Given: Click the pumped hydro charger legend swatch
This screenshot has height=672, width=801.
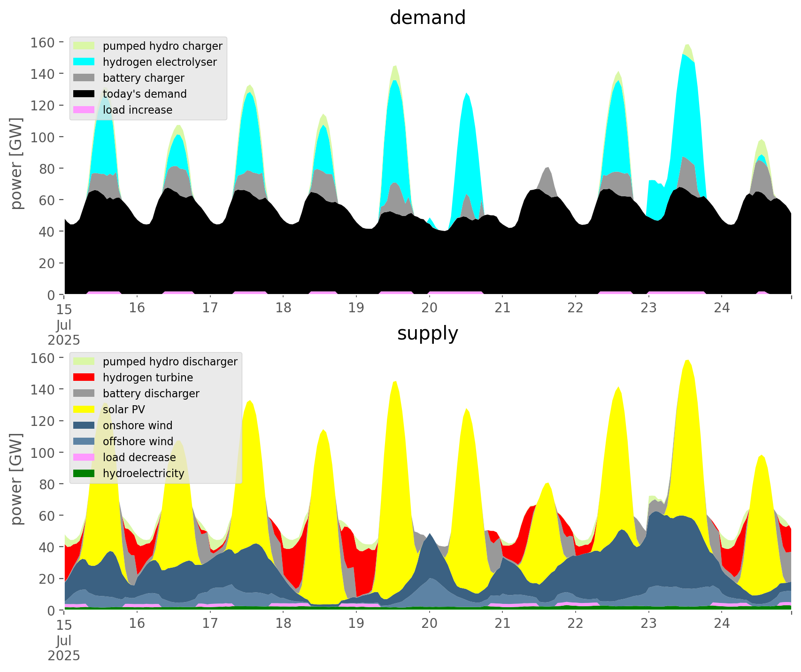Looking at the screenshot, I should tap(84, 46).
